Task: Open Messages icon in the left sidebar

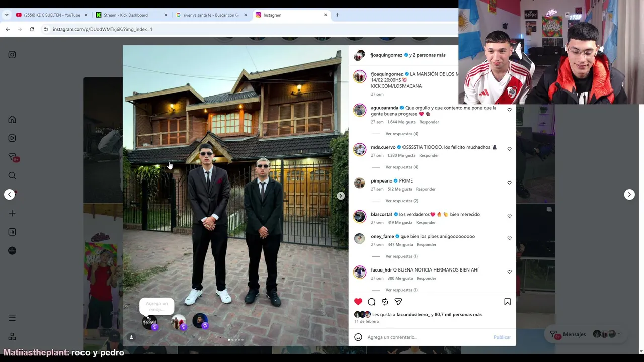Action: 13,157
